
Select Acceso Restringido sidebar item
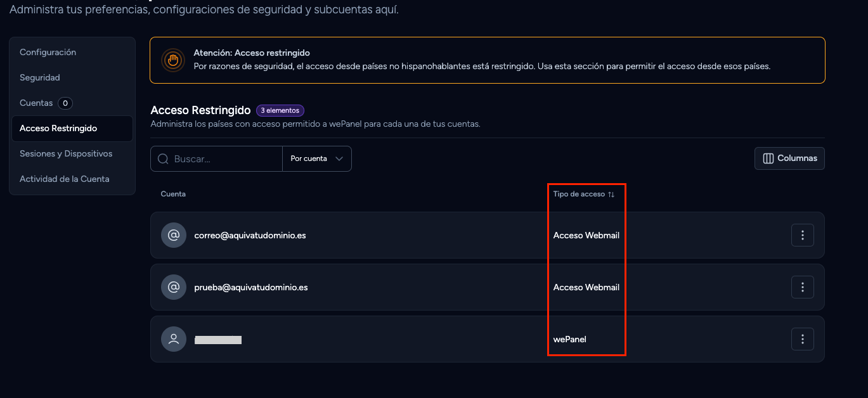click(x=72, y=128)
